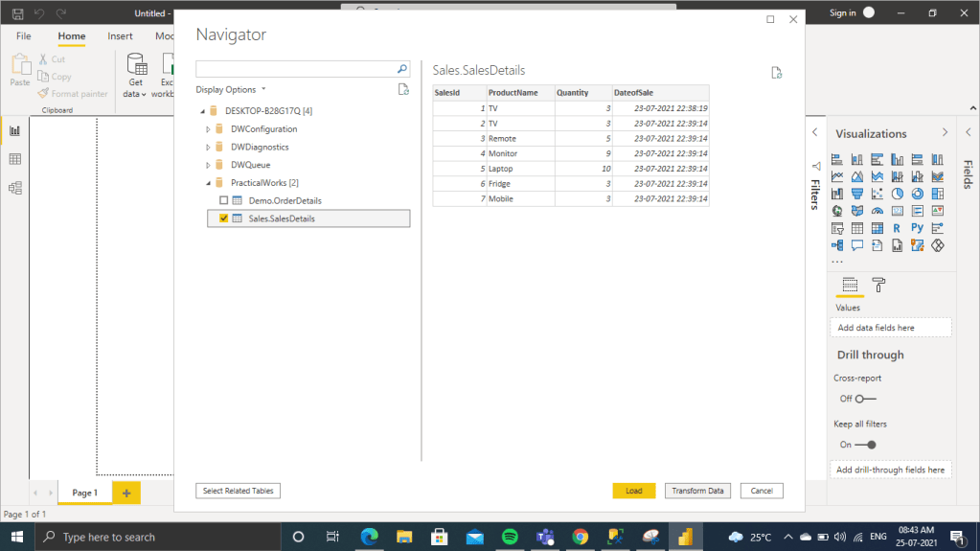The height and width of the screenshot is (551, 980).
Task: Open the Display Options dropdown
Action: coord(231,89)
